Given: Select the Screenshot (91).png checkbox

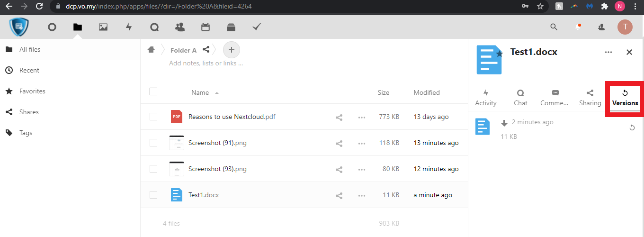Looking at the screenshot, I should [153, 143].
